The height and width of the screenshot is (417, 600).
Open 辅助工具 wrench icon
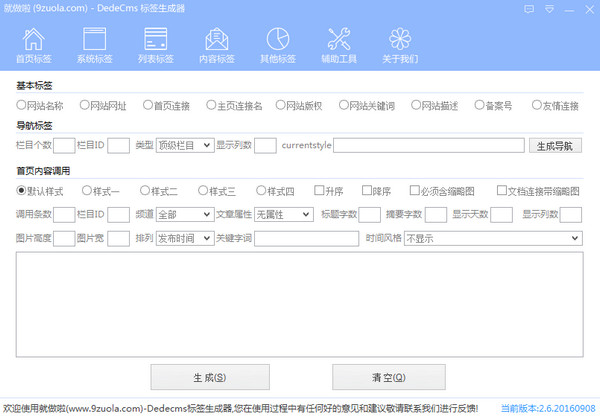point(338,40)
